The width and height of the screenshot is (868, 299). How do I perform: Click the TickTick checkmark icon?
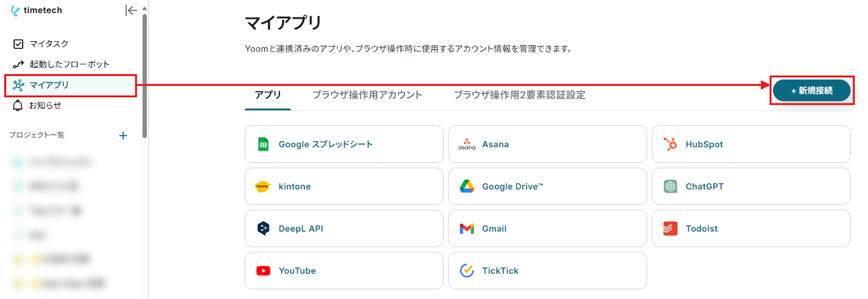(467, 271)
